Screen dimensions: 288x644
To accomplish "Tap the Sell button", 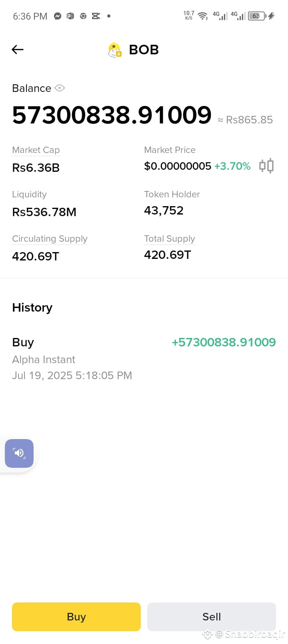I will tap(212, 616).
